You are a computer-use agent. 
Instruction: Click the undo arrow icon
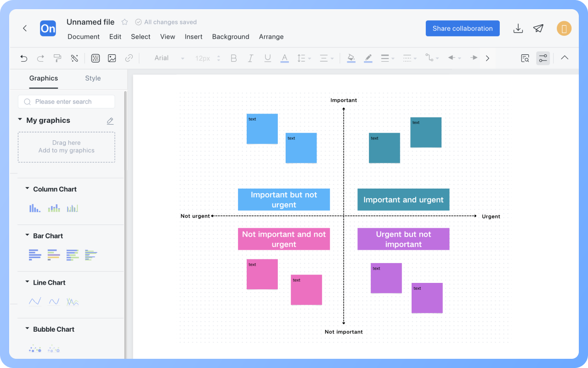coord(24,58)
